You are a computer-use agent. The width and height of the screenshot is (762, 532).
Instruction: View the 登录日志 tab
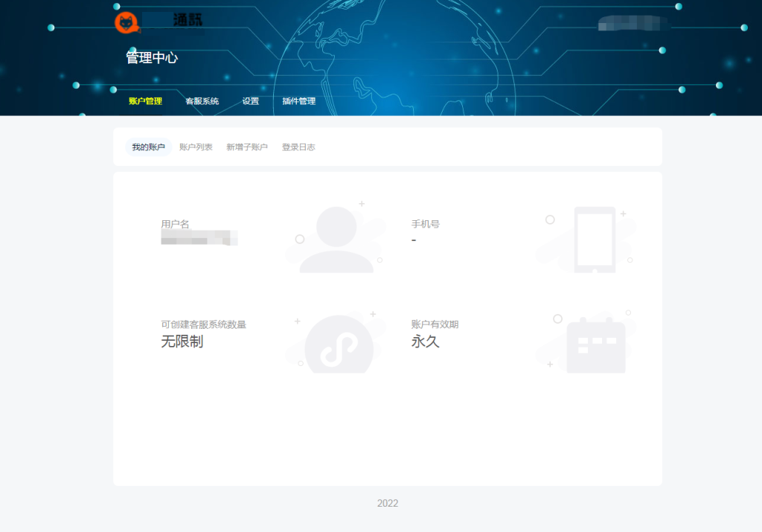pos(298,147)
